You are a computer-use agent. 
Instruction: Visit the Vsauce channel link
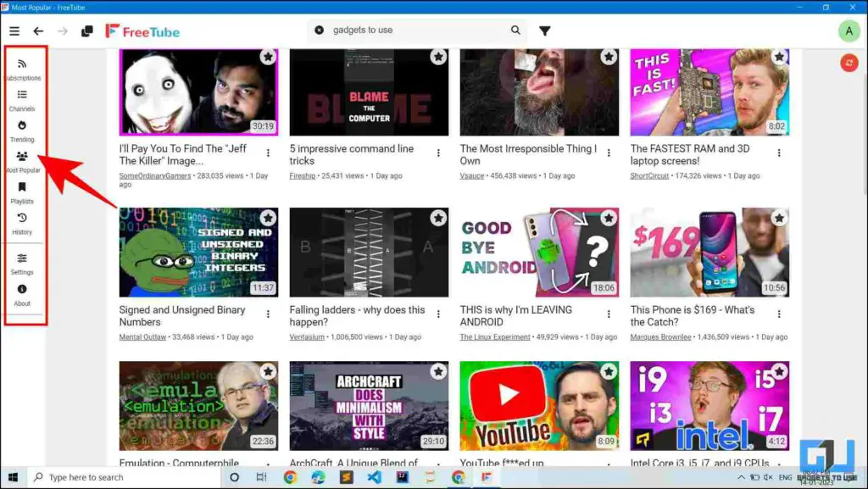coord(471,176)
